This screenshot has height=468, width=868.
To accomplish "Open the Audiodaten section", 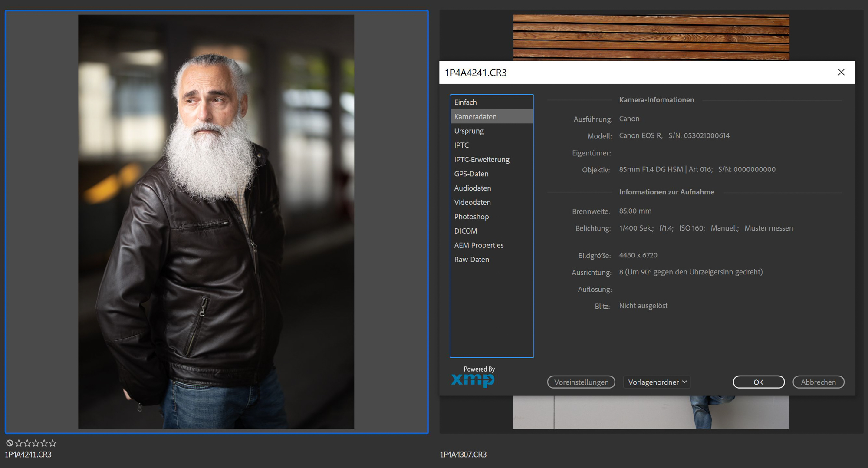I will pyautogui.click(x=473, y=188).
